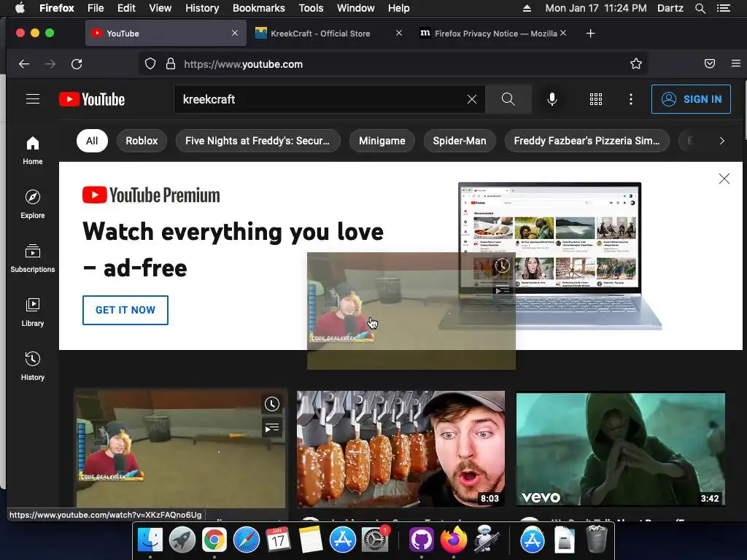Image resolution: width=747 pixels, height=560 pixels.
Task: Open the History menu in menu bar
Action: pyautogui.click(x=202, y=8)
